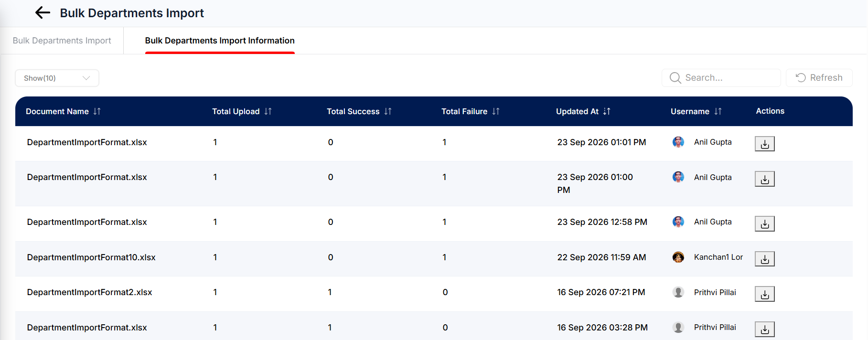This screenshot has width=868, height=340.
Task: Click Anil Gupta avatar in 12:58 PM row
Action: tap(678, 222)
